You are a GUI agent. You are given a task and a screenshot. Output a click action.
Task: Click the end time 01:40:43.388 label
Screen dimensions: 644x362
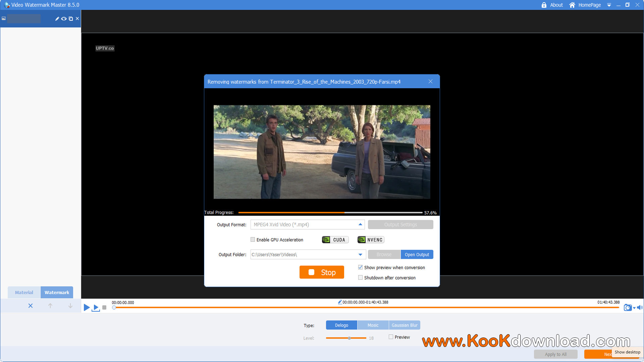coord(608,302)
